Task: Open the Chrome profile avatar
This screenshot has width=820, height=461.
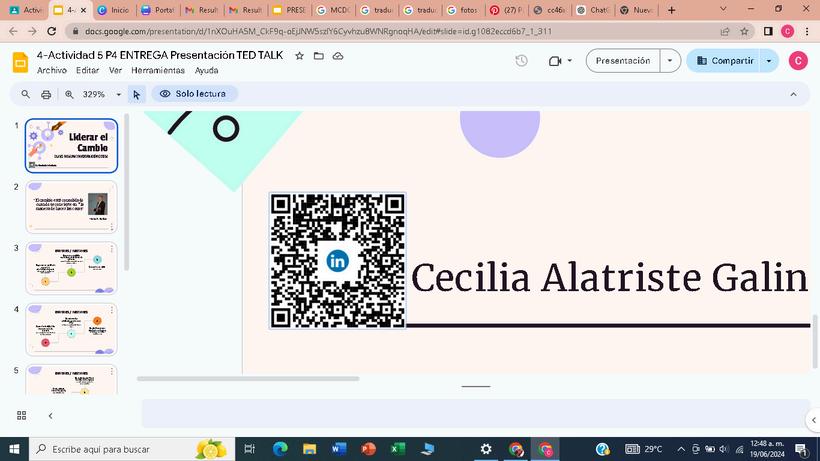Action: click(x=788, y=31)
